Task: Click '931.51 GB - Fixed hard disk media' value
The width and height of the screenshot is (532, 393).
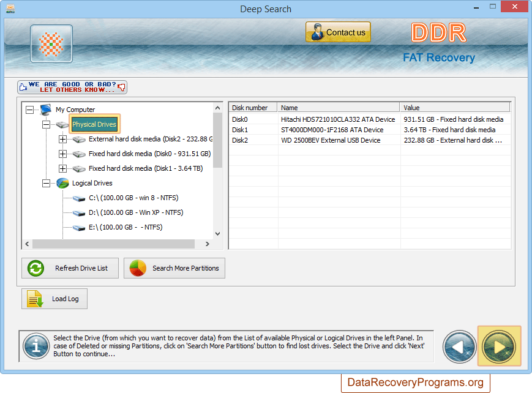Action: pos(454,119)
